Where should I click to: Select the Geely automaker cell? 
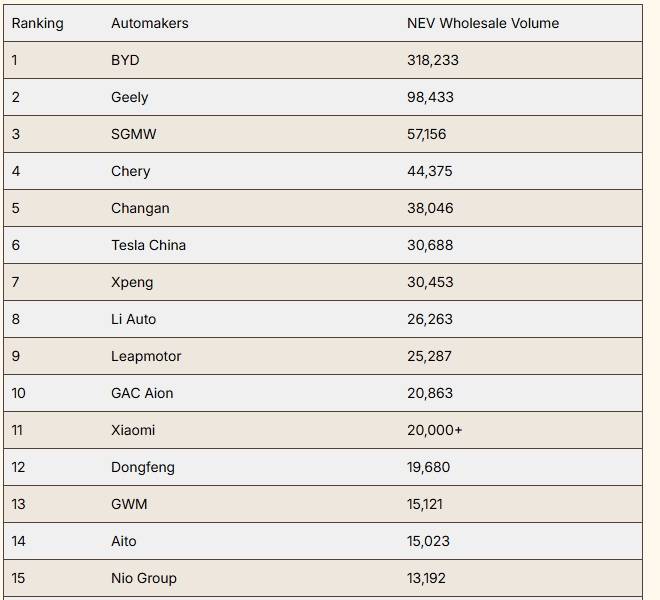click(x=129, y=97)
